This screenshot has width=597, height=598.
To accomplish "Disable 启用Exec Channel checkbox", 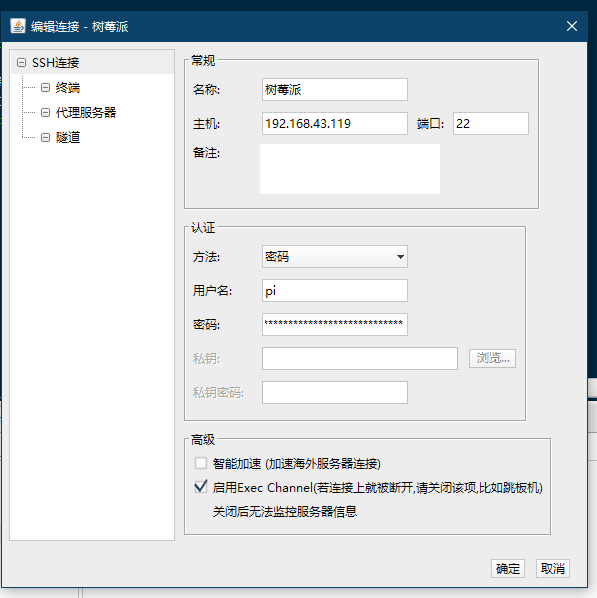I will (201, 487).
